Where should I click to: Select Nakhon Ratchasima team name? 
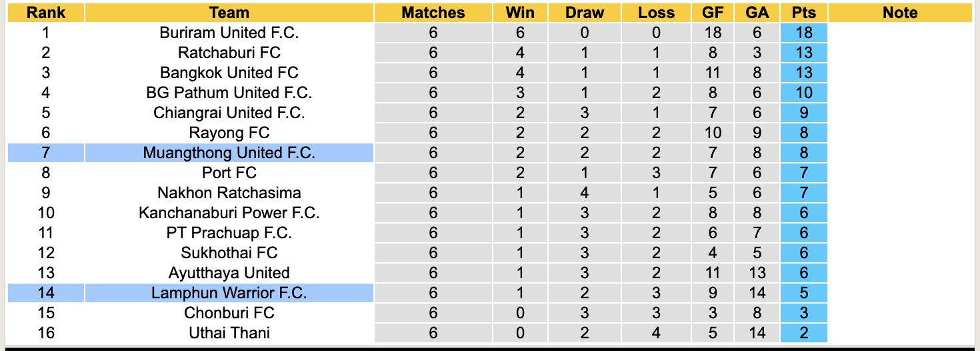(229, 193)
